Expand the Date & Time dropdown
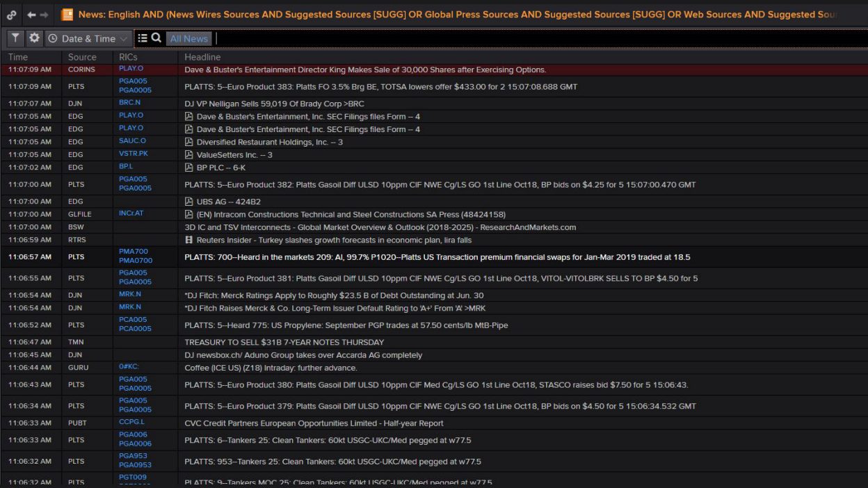 point(88,38)
